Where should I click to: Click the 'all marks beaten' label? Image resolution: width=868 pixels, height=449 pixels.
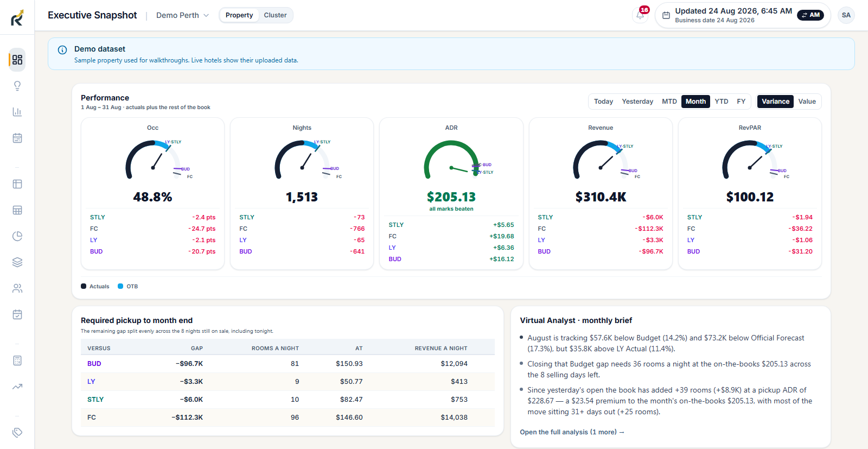point(451,209)
